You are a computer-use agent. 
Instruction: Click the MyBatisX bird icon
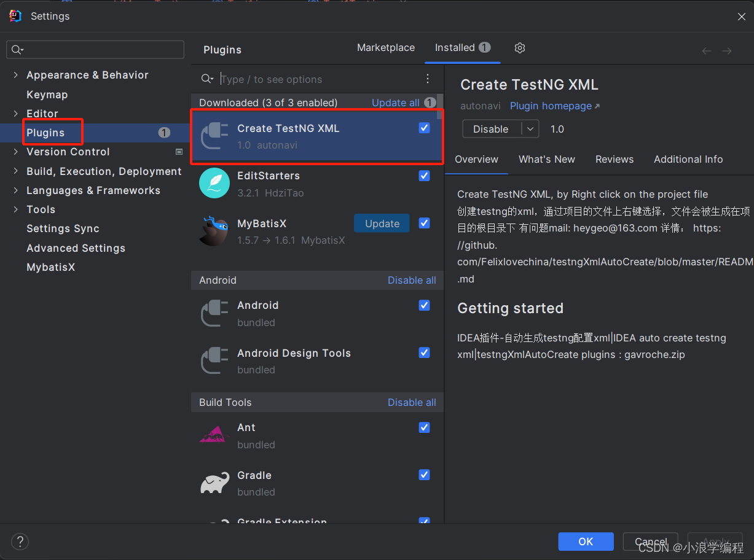click(x=214, y=231)
